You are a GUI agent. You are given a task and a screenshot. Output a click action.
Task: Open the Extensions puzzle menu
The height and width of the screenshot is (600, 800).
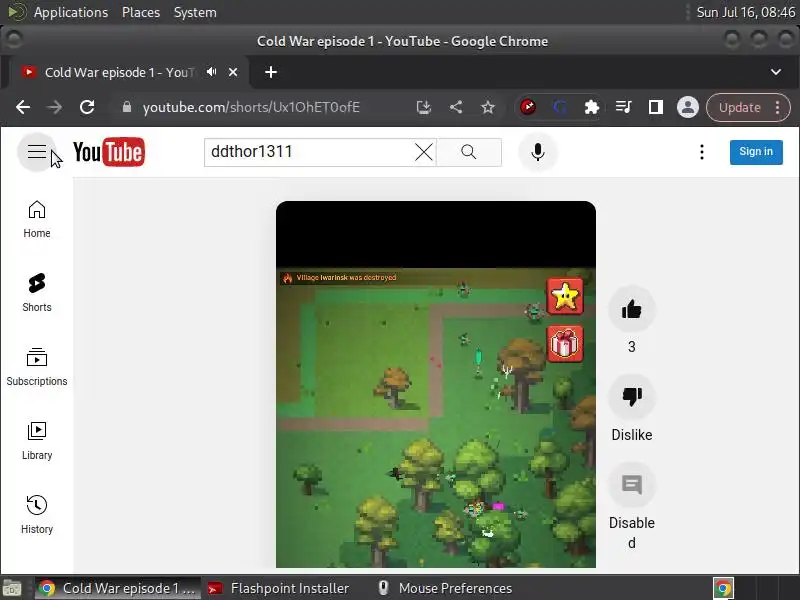(x=591, y=107)
